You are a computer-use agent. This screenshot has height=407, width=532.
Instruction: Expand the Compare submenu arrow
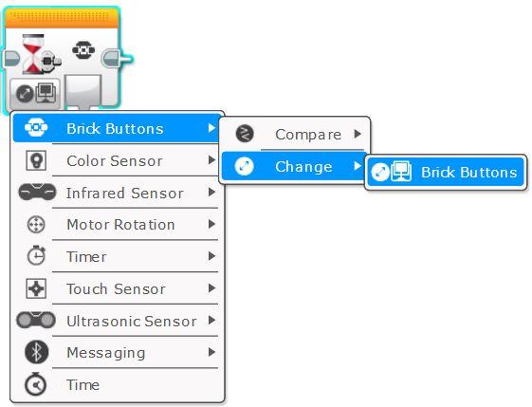point(358,134)
